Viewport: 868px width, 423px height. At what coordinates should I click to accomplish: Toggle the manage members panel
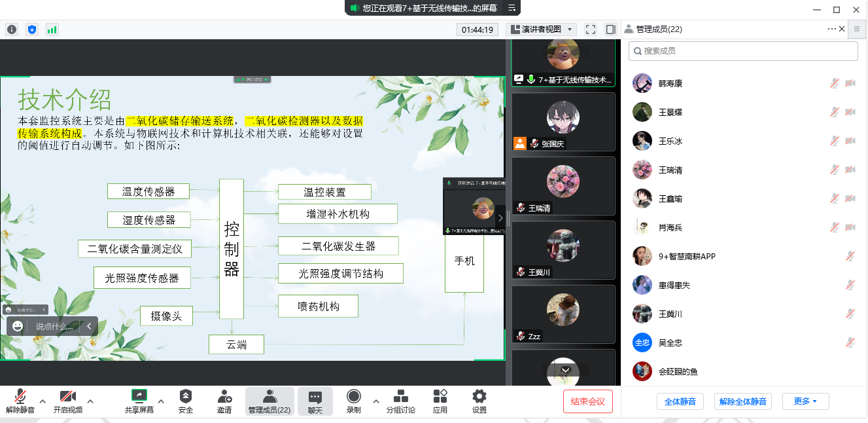click(269, 401)
